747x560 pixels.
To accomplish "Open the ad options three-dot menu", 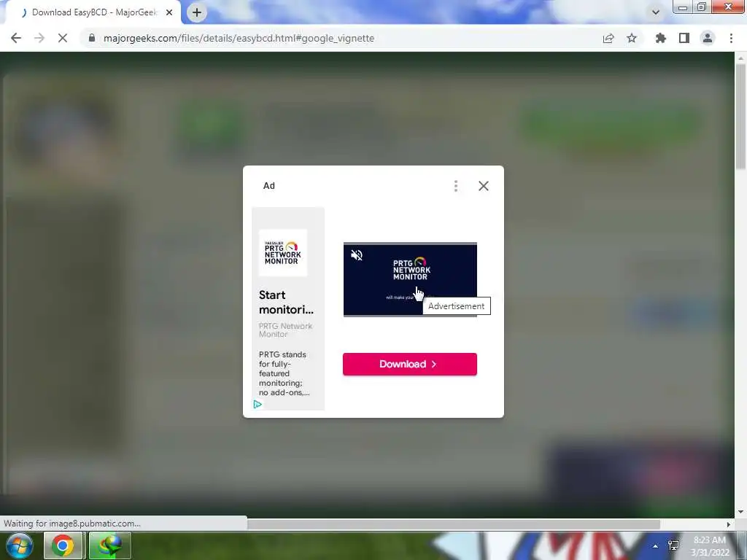I will pos(456,186).
